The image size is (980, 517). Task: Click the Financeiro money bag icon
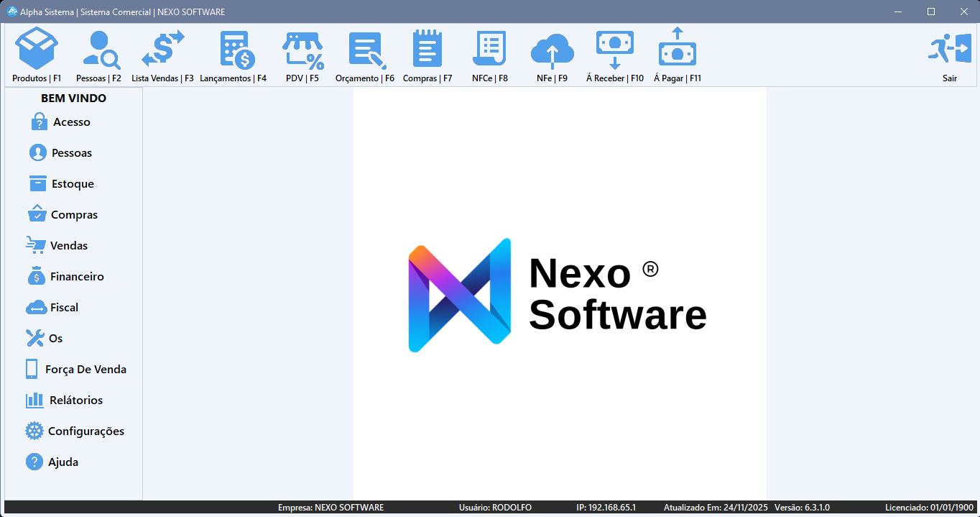(37, 275)
